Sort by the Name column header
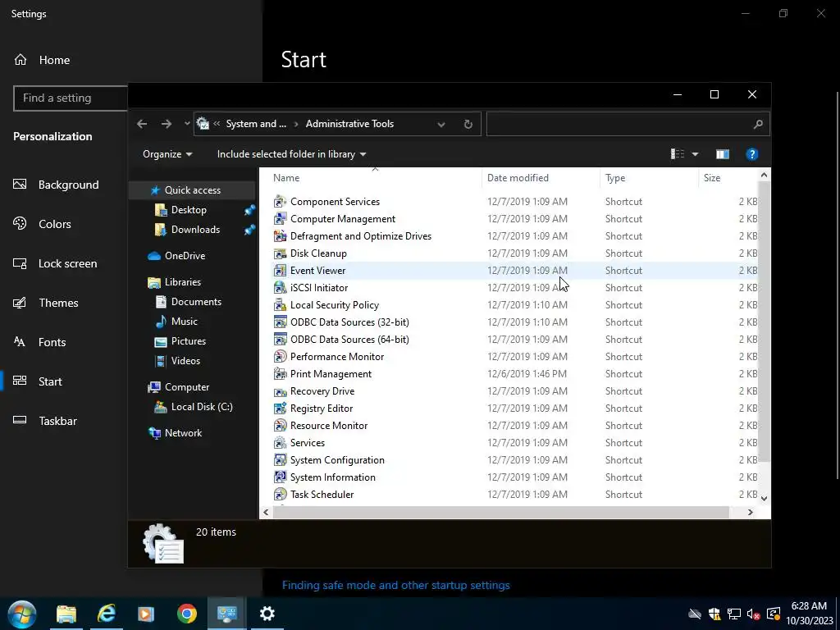Screen dimensions: 840x630 coord(286,178)
